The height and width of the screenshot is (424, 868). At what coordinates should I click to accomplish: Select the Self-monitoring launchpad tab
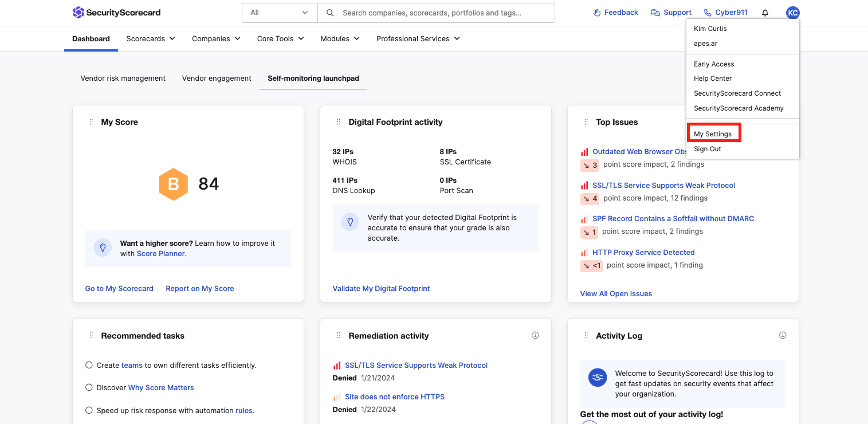pyautogui.click(x=313, y=78)
